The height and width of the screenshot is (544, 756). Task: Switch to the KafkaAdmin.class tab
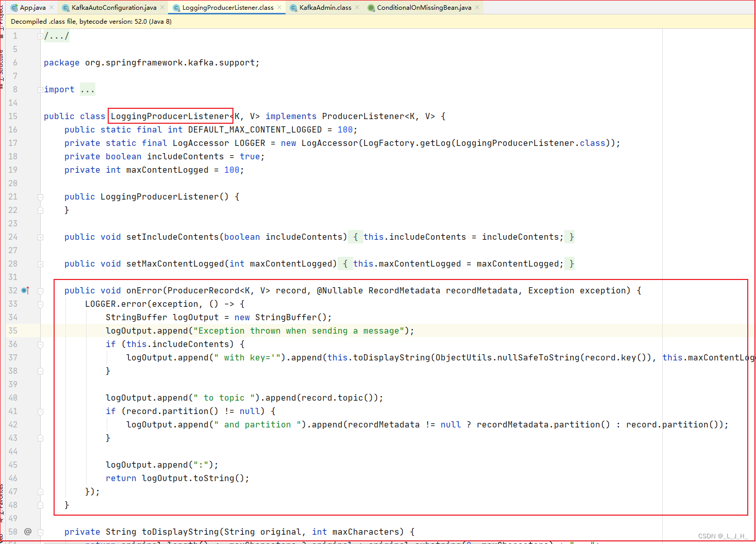click(x=325, y=7)
